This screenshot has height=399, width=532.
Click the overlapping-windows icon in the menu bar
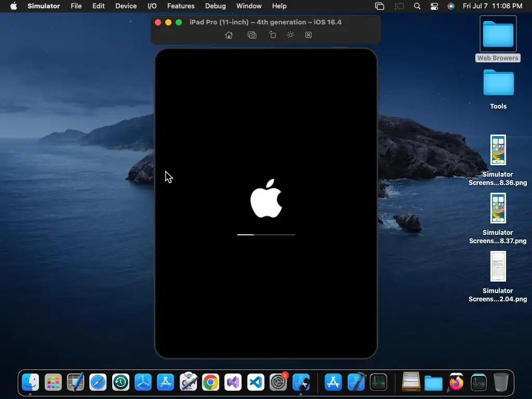tap(379, 6)
